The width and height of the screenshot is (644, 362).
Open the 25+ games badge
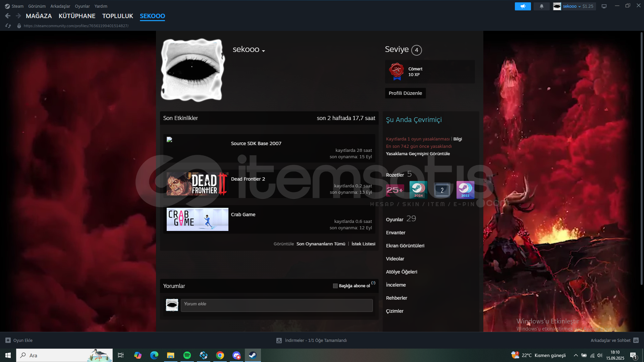(x=395, y=190)
